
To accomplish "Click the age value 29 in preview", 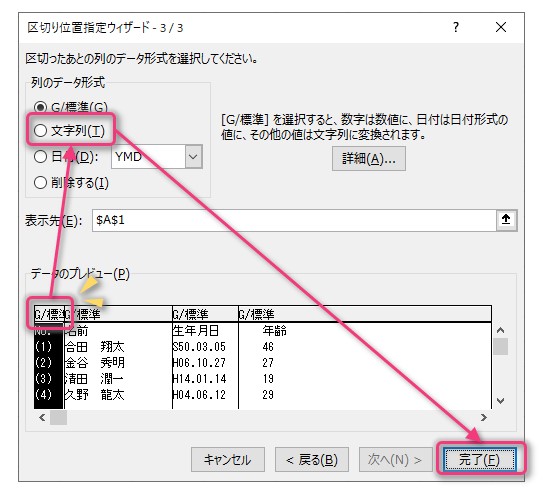I will (268, 395).
